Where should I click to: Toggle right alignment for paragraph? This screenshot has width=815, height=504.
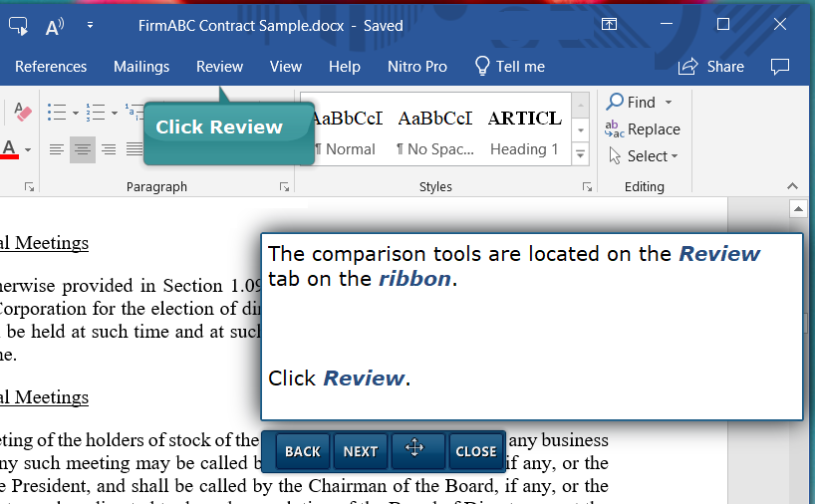(x=109, y=149)
